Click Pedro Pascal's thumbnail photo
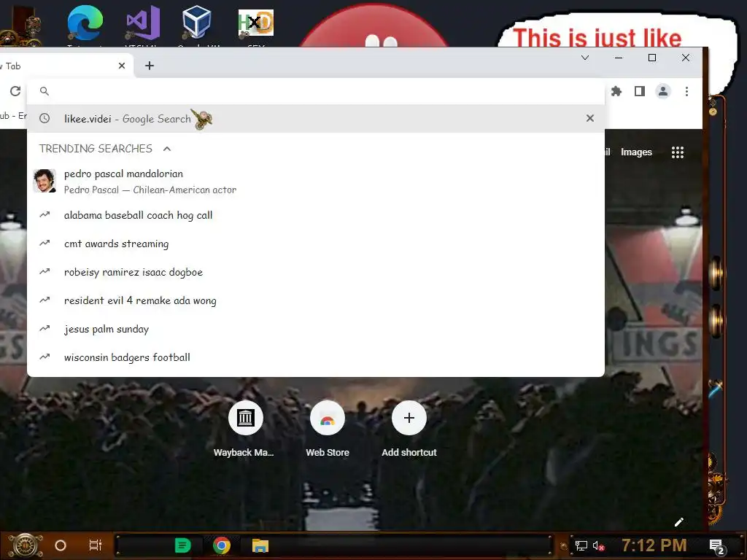 (x=44, y=181)
